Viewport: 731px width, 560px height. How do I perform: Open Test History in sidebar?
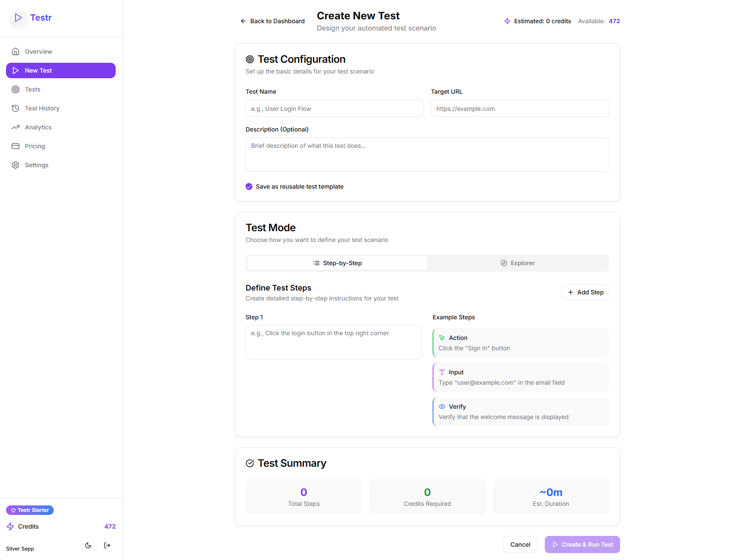pos(61,108)
